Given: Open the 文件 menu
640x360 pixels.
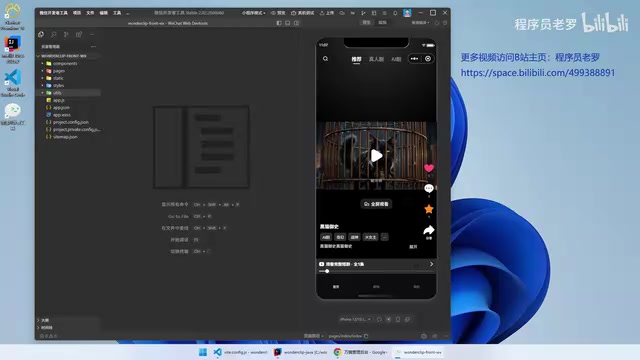Looking at the screenshot, I should [90, 13].
